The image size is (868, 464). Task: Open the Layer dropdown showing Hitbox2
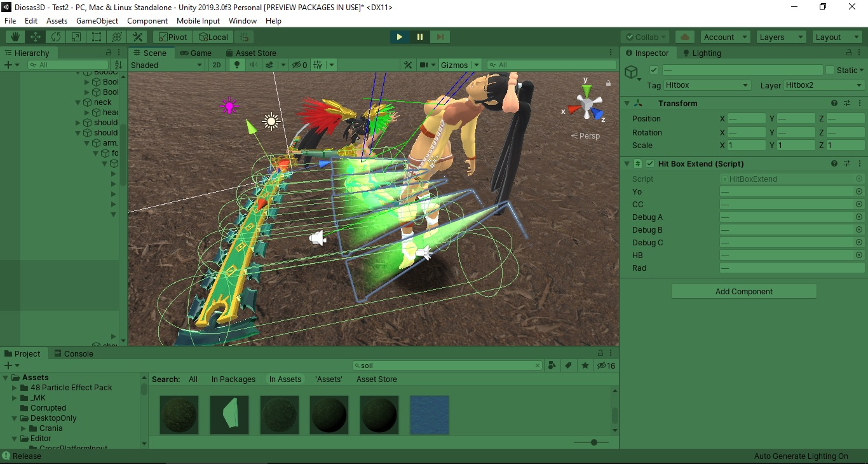(x=824, y=85)
